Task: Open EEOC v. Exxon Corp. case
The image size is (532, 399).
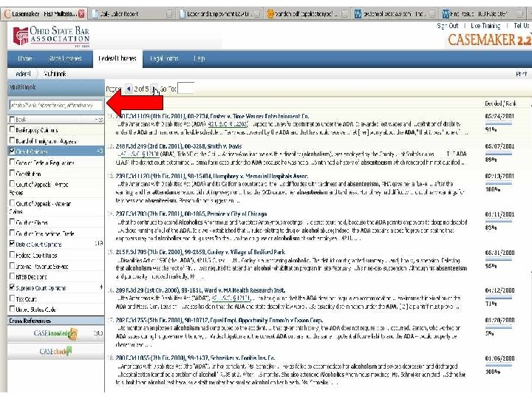Action: point(219,320)
